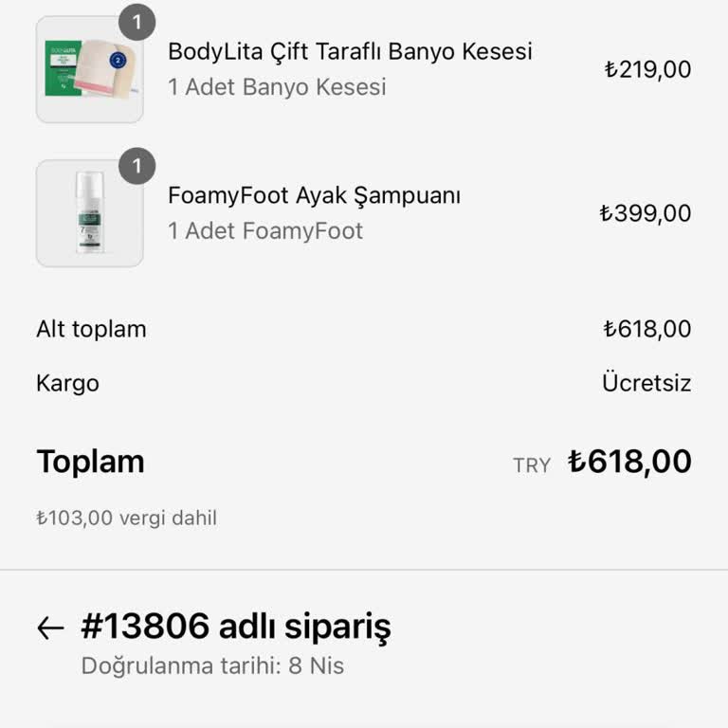Click the bold Toplam heading
The width and height of the screenshot is (728, 728).
click(x=90, y=462)
